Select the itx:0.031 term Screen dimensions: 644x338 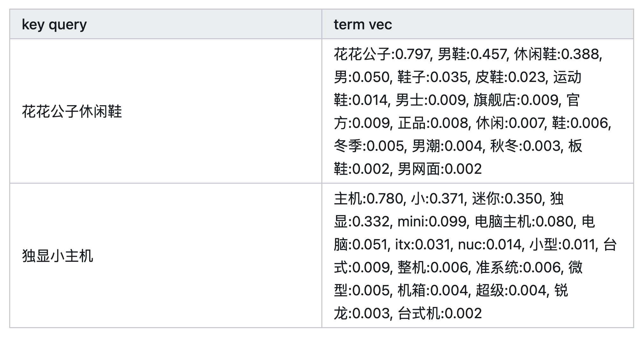(x=423, y=245)
